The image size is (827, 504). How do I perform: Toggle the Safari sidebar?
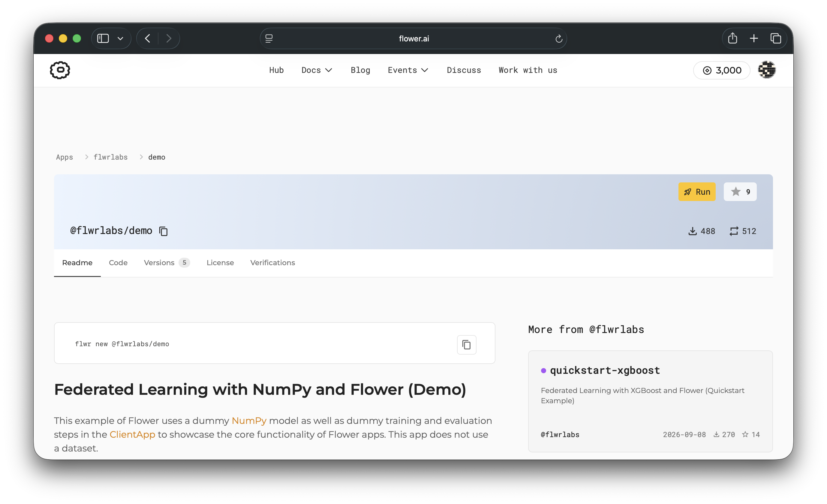103,39
